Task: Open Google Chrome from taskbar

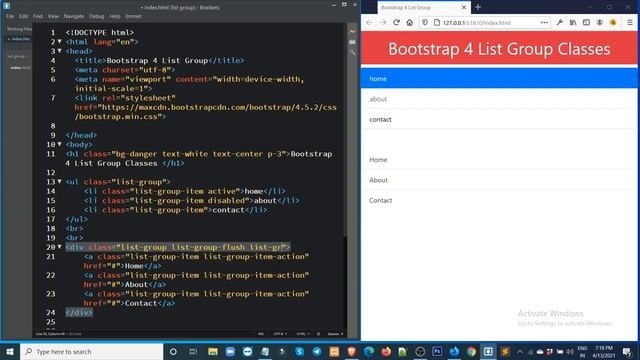Action: click(471, 351)
